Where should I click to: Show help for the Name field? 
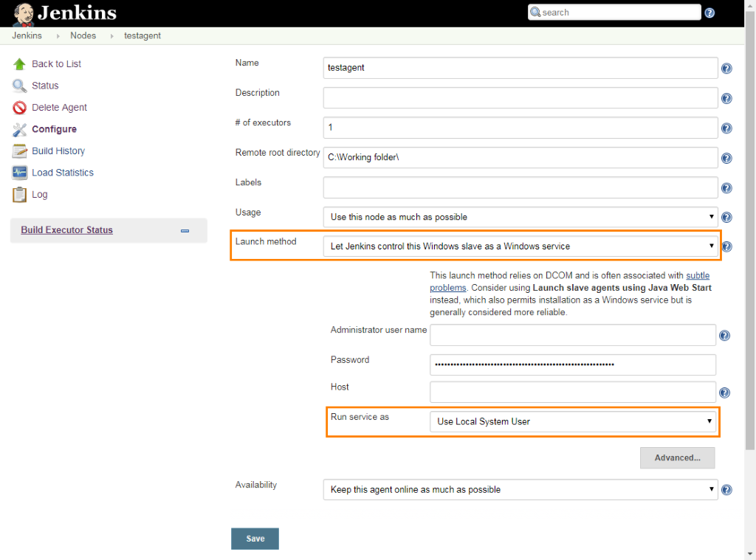pos(726,69)
